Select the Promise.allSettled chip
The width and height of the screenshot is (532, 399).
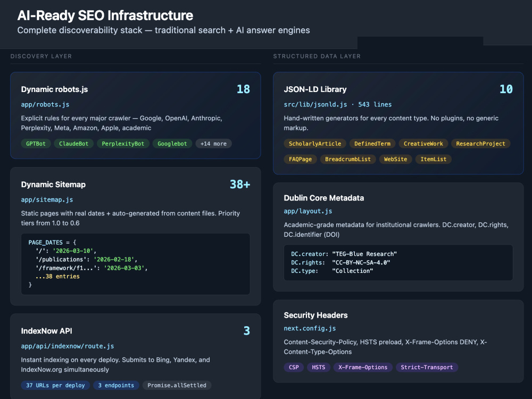[177, 385]
